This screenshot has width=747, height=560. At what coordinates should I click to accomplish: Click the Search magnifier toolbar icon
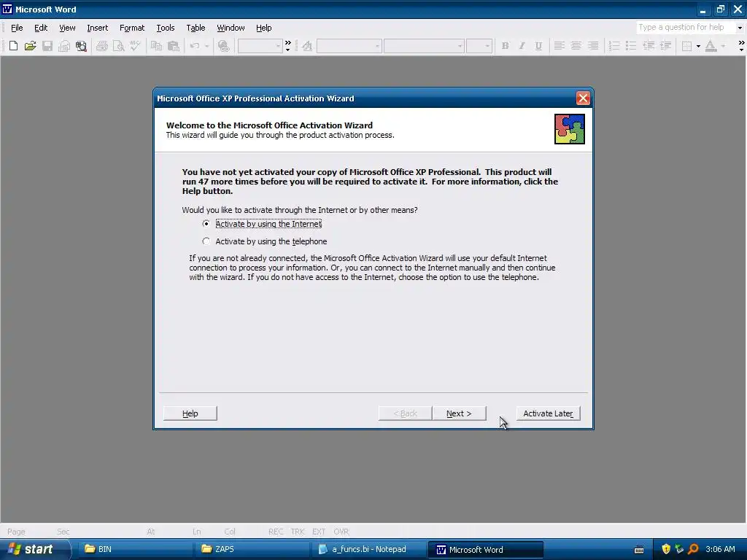click(82, 46)
